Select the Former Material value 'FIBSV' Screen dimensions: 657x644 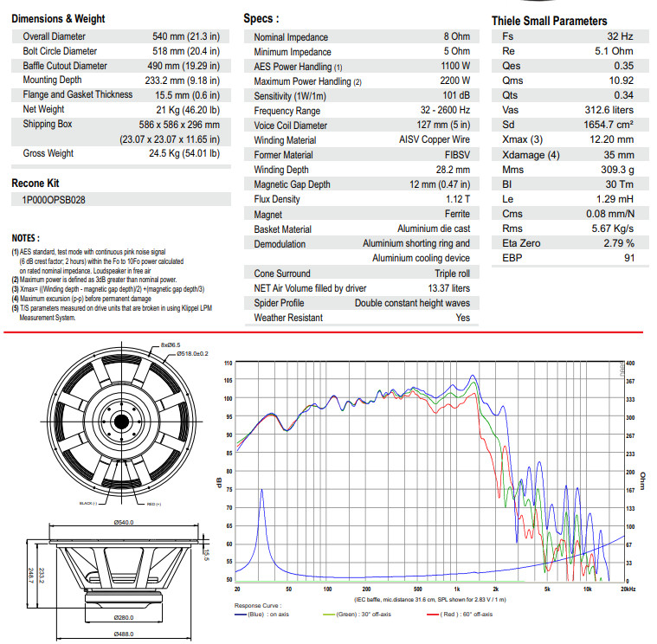458,155
